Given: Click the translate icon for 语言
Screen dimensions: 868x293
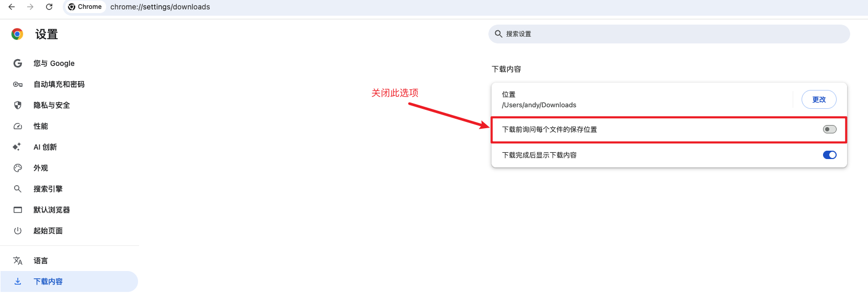Looking at the screenshot, I should click(x=18, y=261).
